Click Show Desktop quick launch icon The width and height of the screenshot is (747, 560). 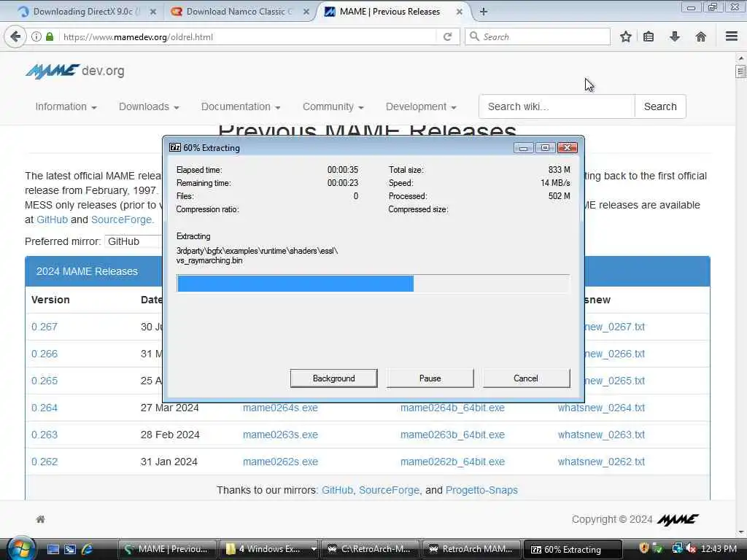tap(53, 549)
